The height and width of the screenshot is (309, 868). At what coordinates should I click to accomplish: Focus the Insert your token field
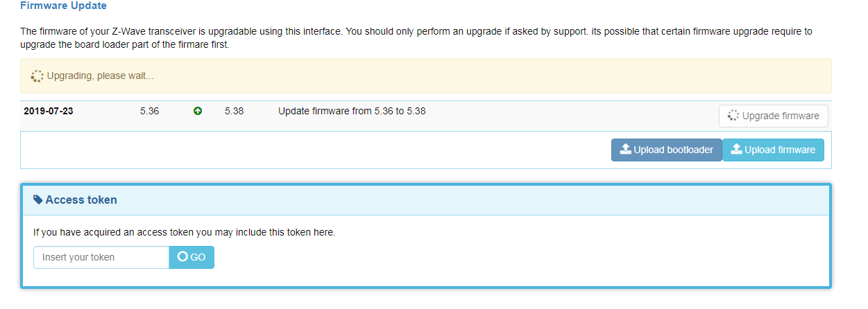coord(101,257)
